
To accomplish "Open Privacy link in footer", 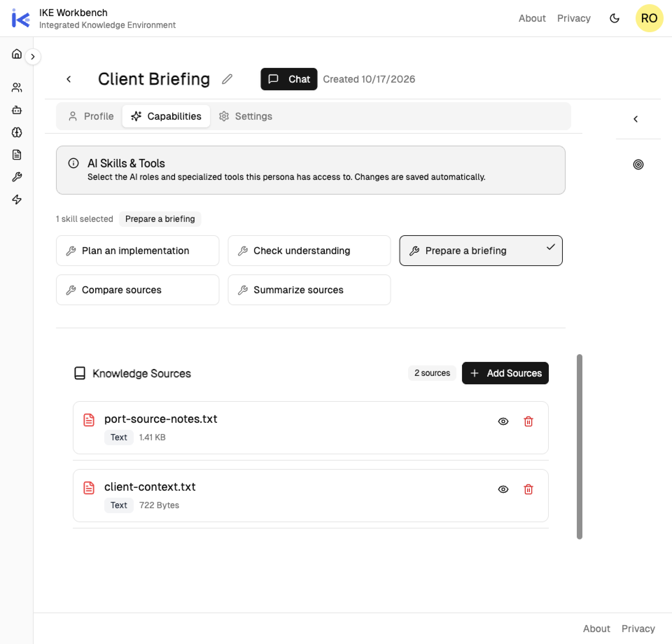I will [x=638, y=629].
